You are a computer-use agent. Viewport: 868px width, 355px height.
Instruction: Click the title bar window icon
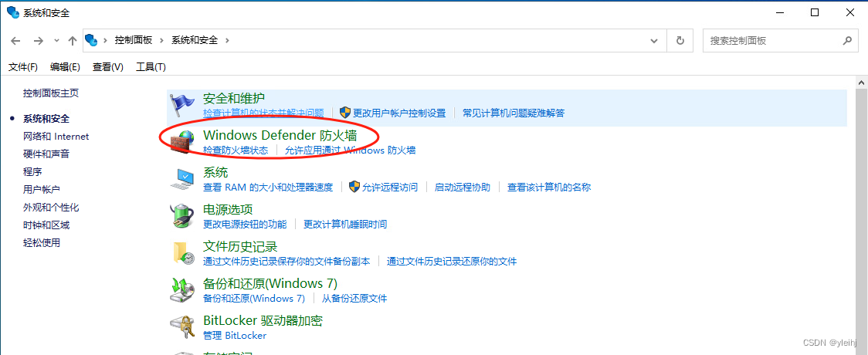tap(12, 12)
